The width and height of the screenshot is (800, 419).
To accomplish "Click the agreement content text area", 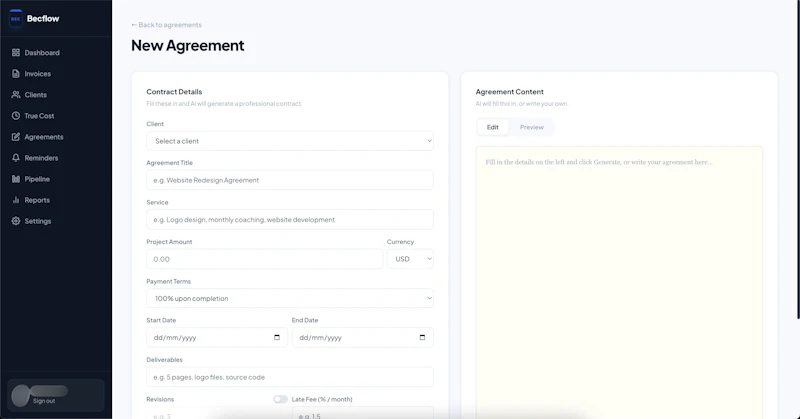I will (x=619, y=283).
